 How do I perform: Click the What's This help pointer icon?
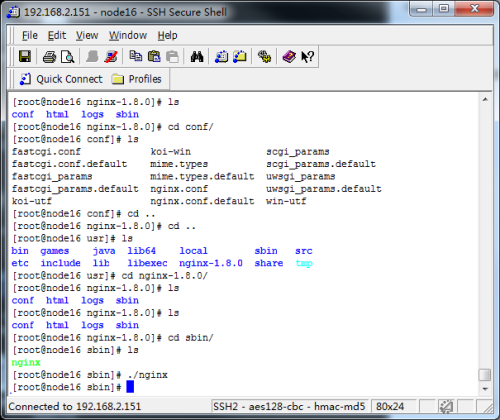[x=307, y=57]
